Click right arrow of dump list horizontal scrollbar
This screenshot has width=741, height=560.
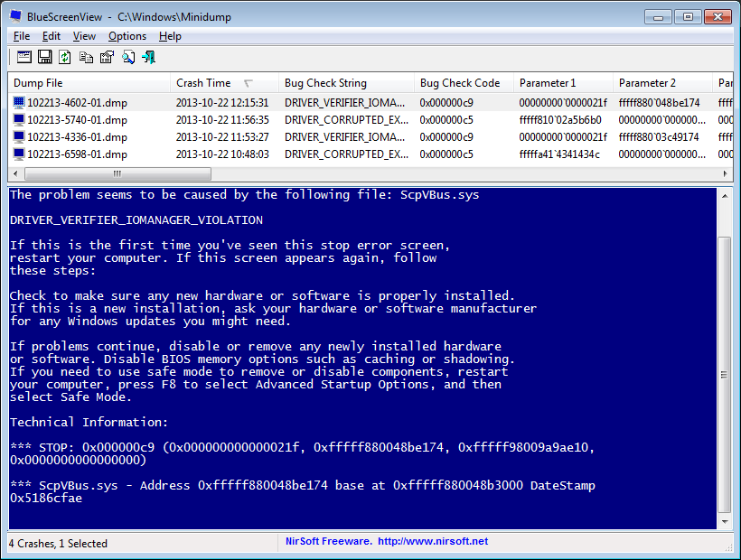726,173
